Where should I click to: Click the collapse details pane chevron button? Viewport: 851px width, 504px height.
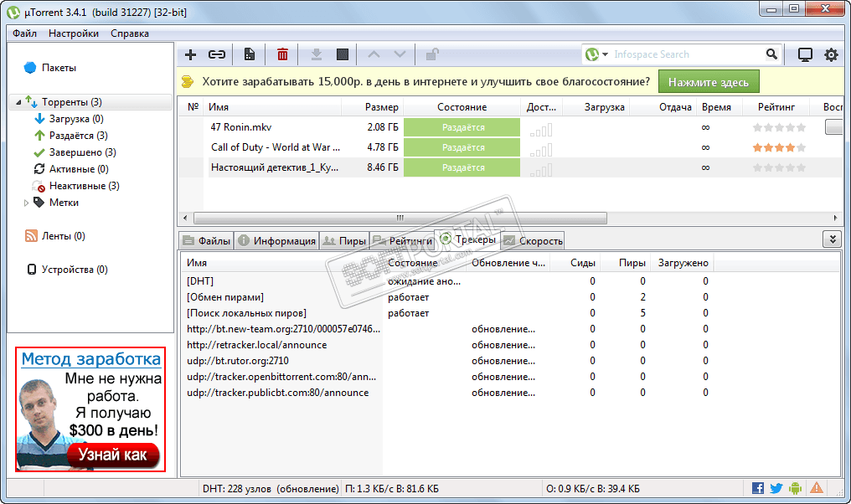click(x=832, y=239)
